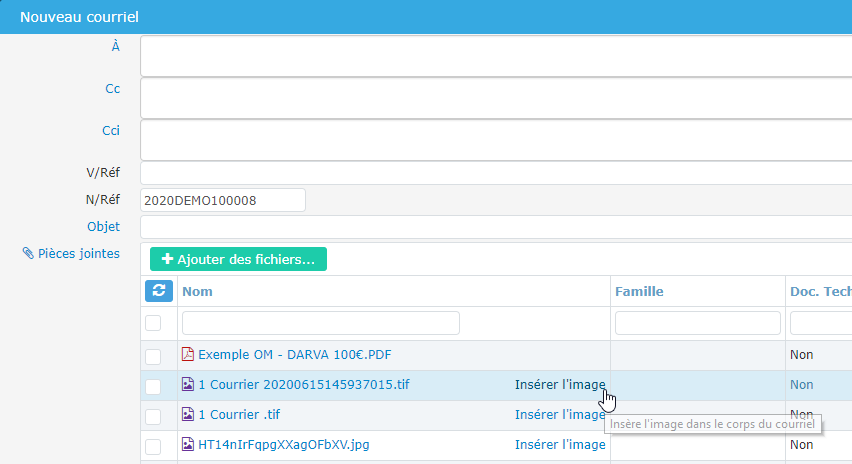The image size is (852, 464).
Task: Sort attachments by the Nom column header
Action: coord(197,291)
